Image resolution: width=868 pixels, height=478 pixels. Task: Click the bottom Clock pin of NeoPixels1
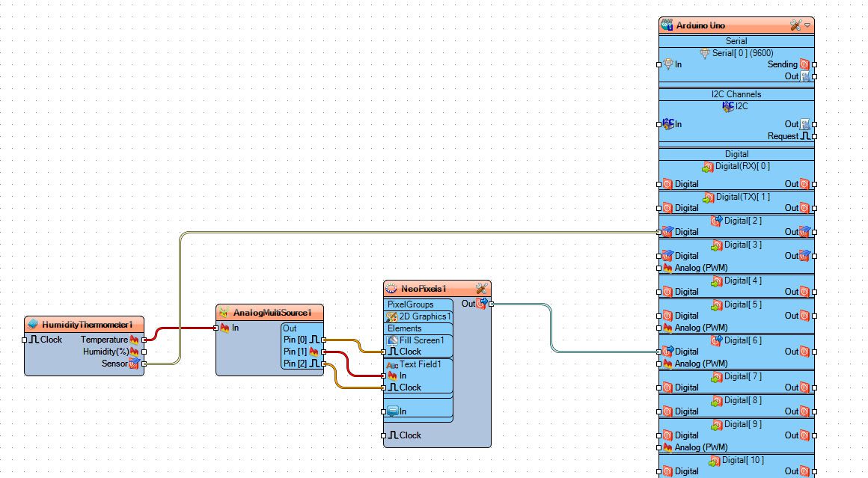pos(384,435)
